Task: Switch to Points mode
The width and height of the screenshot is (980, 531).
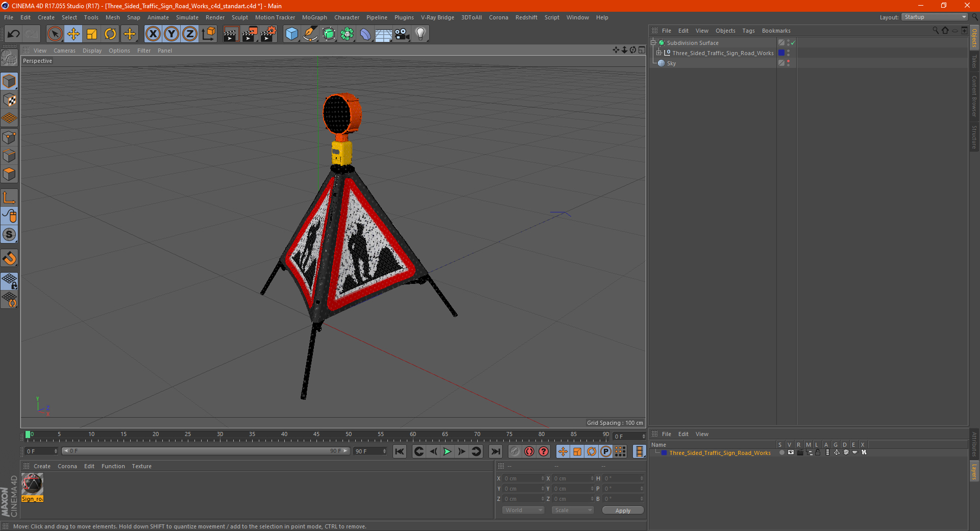Action: [x=9, y=137]
